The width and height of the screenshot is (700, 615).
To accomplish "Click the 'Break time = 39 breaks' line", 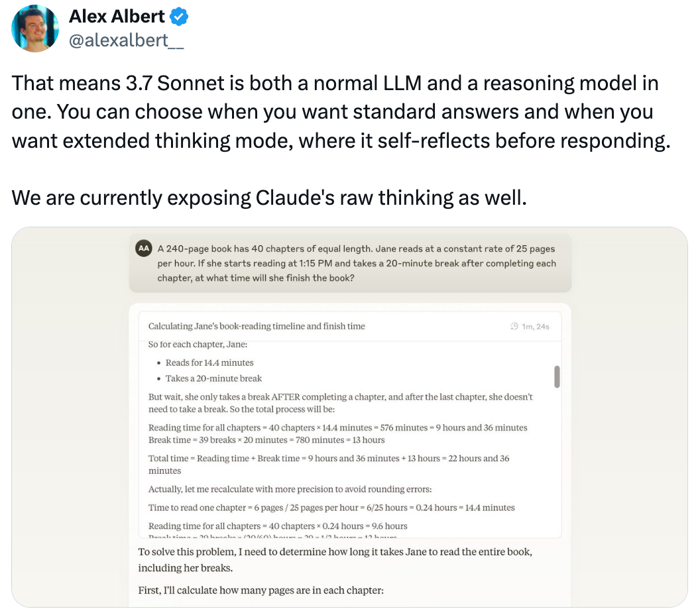I will point(266,440).
